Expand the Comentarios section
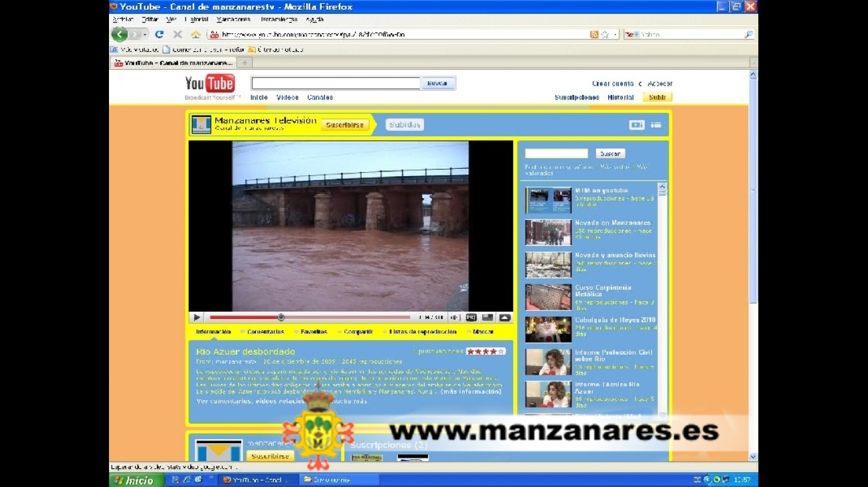 265,332
